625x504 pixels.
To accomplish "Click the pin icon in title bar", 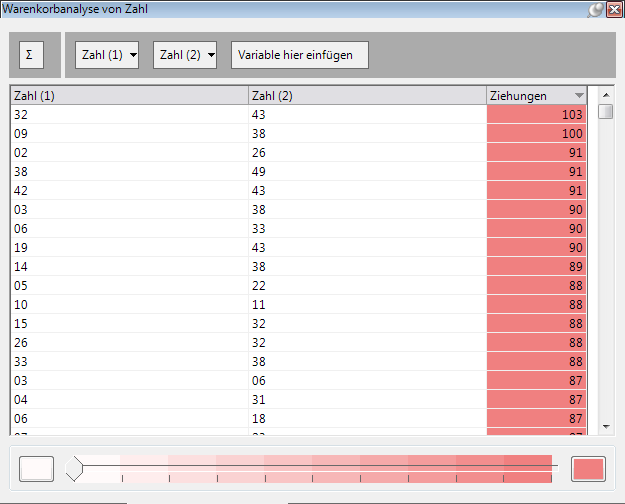I will 595,9.
